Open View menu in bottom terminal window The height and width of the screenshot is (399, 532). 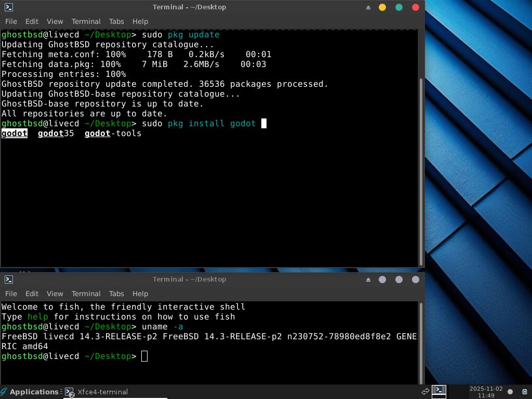pyautogui.click(x=55, y=294)
